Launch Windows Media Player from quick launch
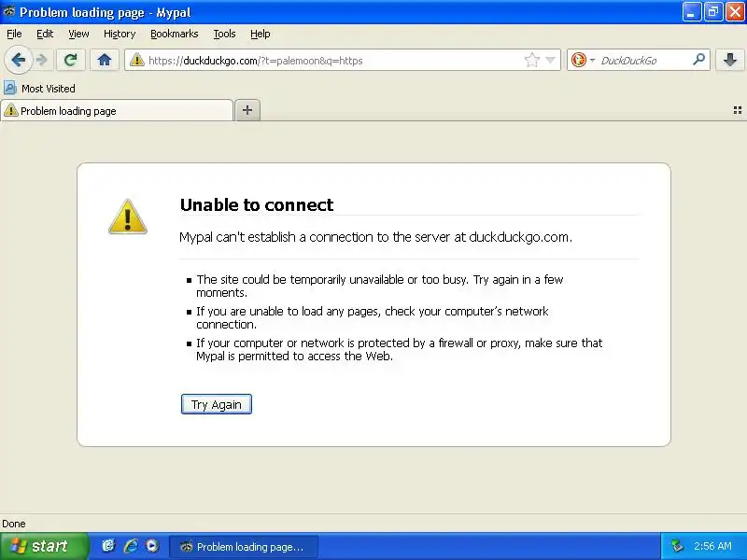 coord(152,546)
